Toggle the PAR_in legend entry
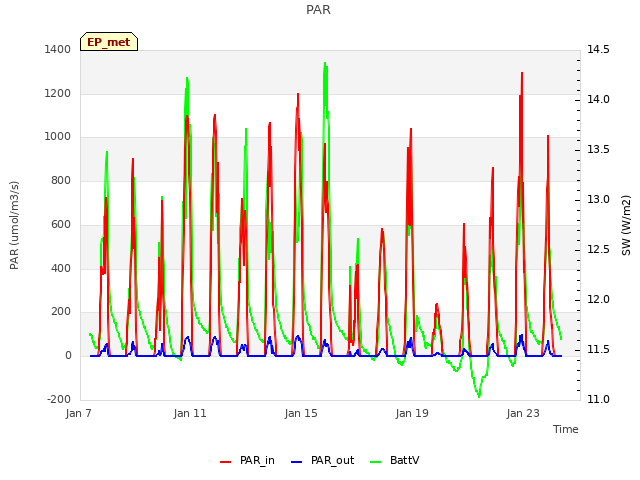 tap(247, 461)
